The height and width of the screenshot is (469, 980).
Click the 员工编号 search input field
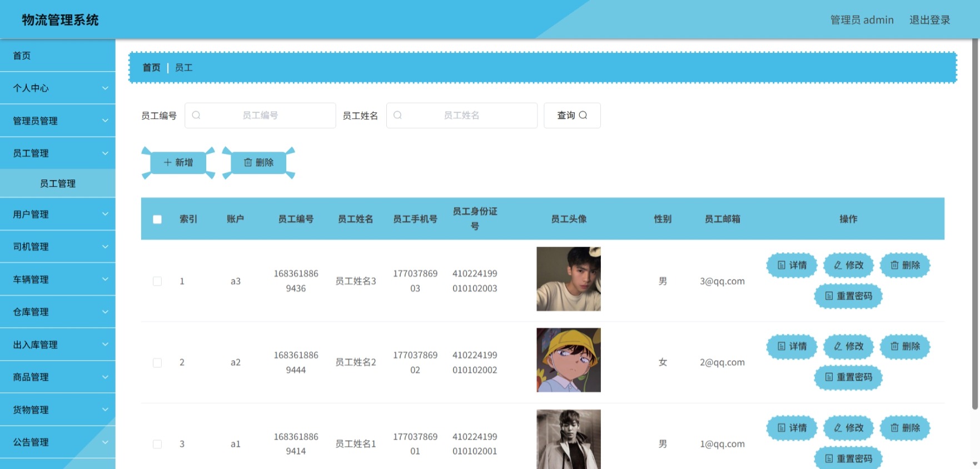click(260, 115)
